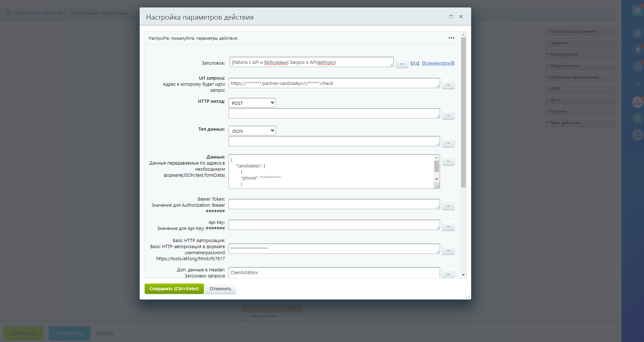
Task: Open the HTTP метод dropdown showing POST
Action: click(x=252, y=103)
